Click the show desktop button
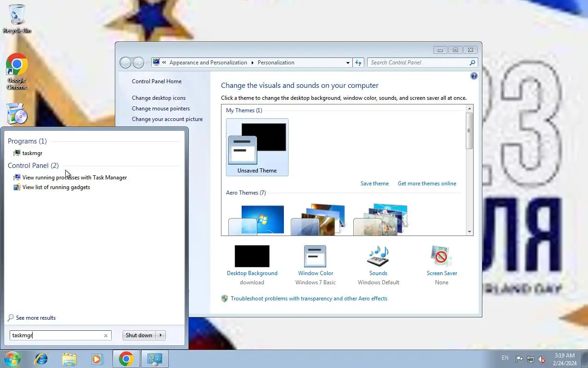The width and height of the screenshot is (588, 368). coord(584,359)
